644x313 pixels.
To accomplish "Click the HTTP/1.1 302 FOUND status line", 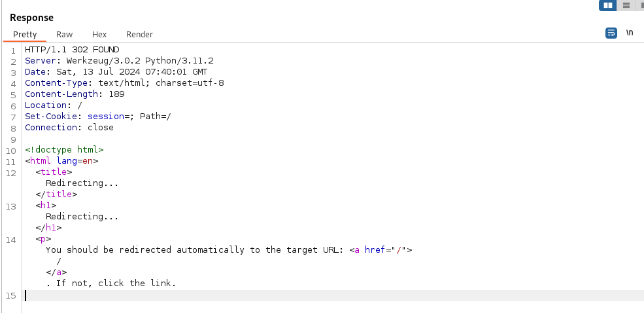I will tap(72, 50).
